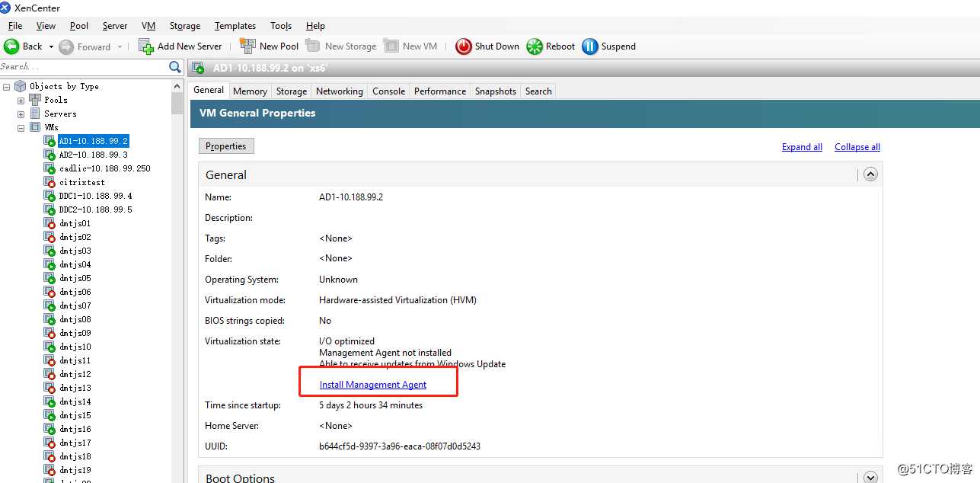Select VM DDC1-10.188.99.4
The image size is (980, 483).
click(x=95, y=196)
